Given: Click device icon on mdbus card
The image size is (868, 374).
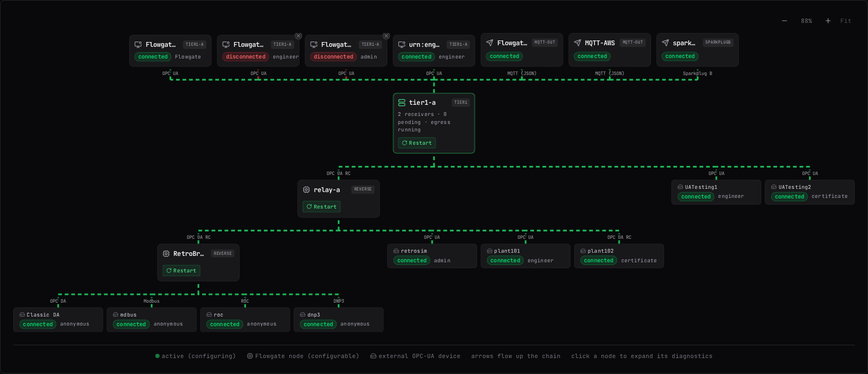Looking at the screenshot, I should [x=115, y=315].
